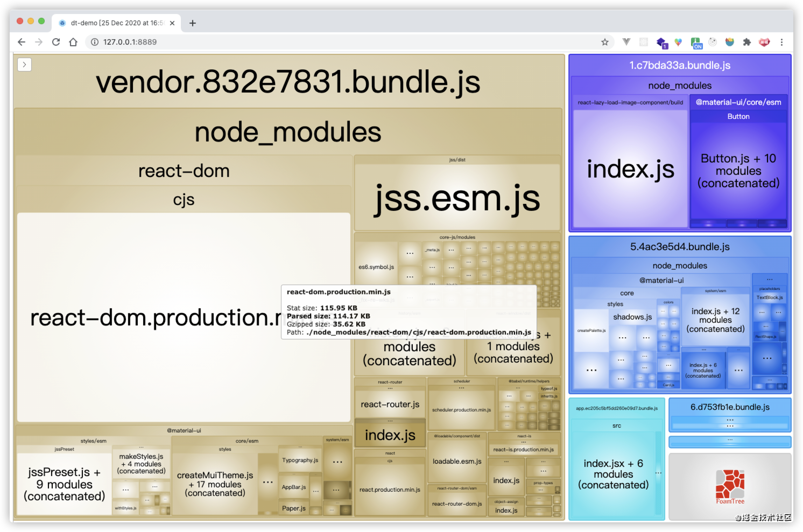Image resolution: width=803 pixels, height=532 pixels.
Task: Close the dt-demo tab
Action: [172, 23]
